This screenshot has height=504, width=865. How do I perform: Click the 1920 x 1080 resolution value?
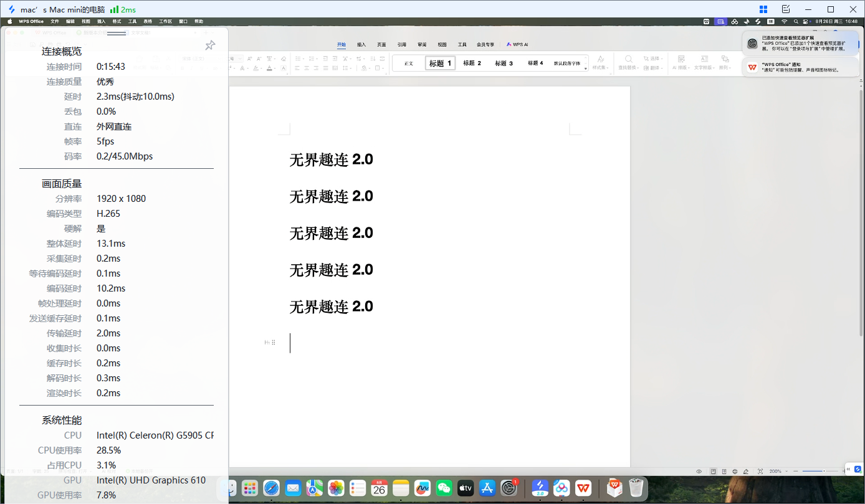(122, 199)
